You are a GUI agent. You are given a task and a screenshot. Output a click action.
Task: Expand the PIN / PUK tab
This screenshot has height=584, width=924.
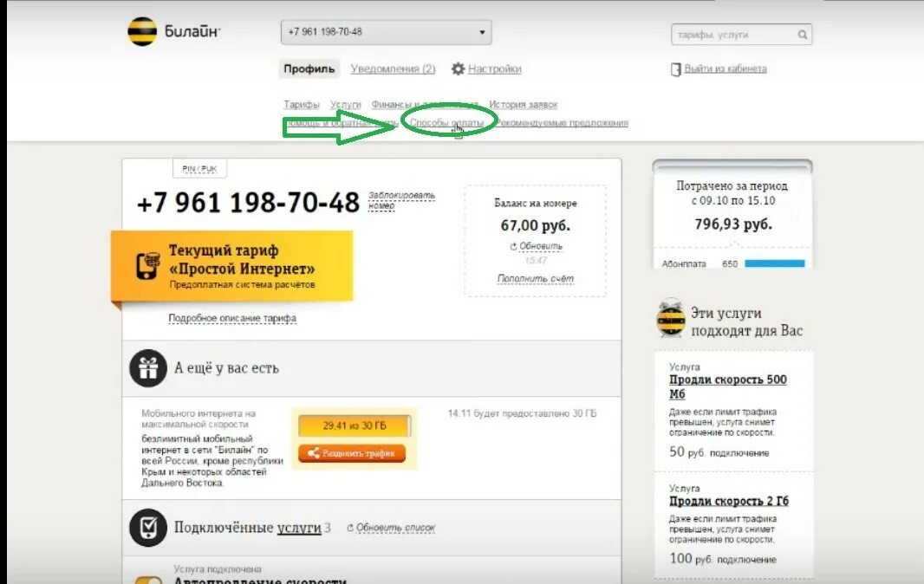(x=199, y=169)
